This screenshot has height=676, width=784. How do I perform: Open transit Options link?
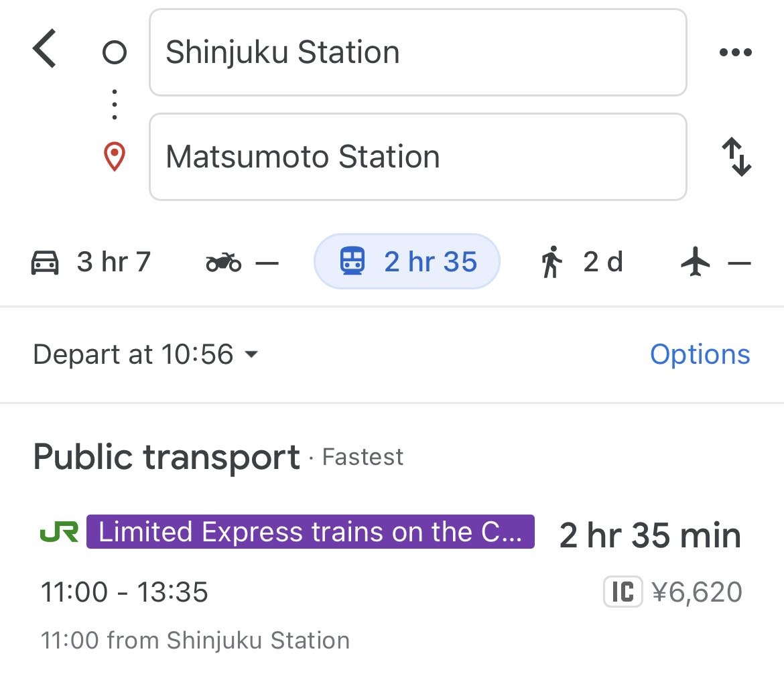tap(700, 354)
